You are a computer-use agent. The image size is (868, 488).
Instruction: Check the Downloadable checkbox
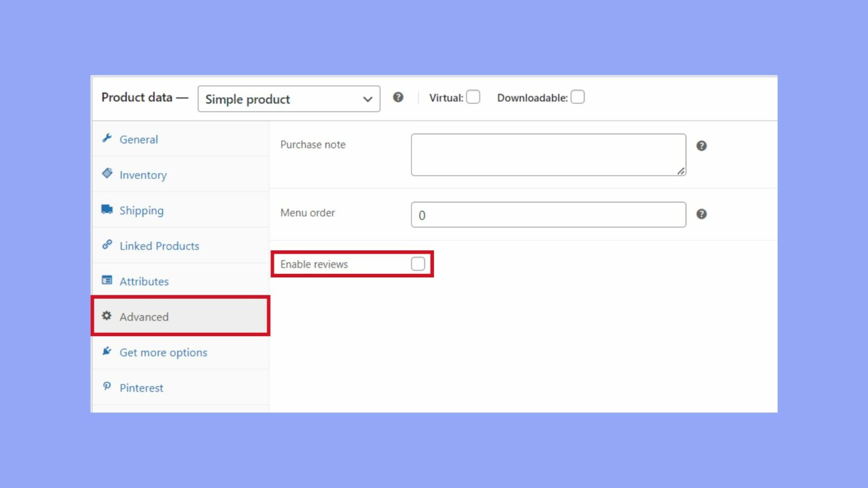(578, 97)
